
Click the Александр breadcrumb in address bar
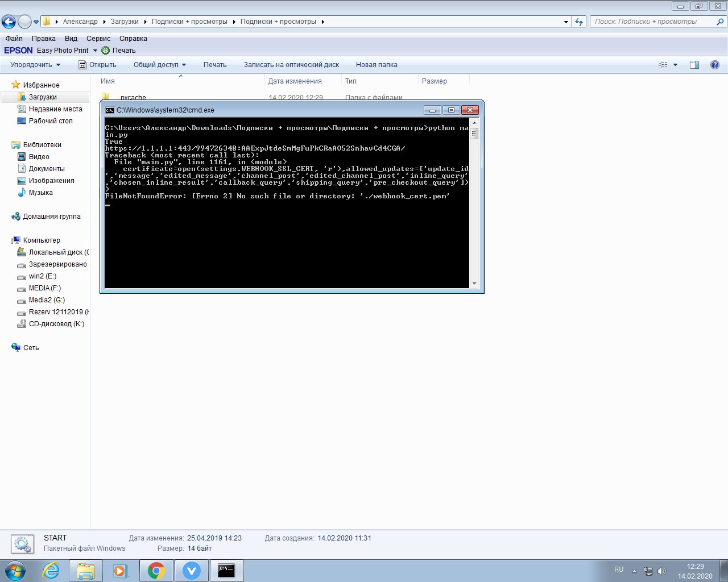pyautogui.click(x=80, y=22)
